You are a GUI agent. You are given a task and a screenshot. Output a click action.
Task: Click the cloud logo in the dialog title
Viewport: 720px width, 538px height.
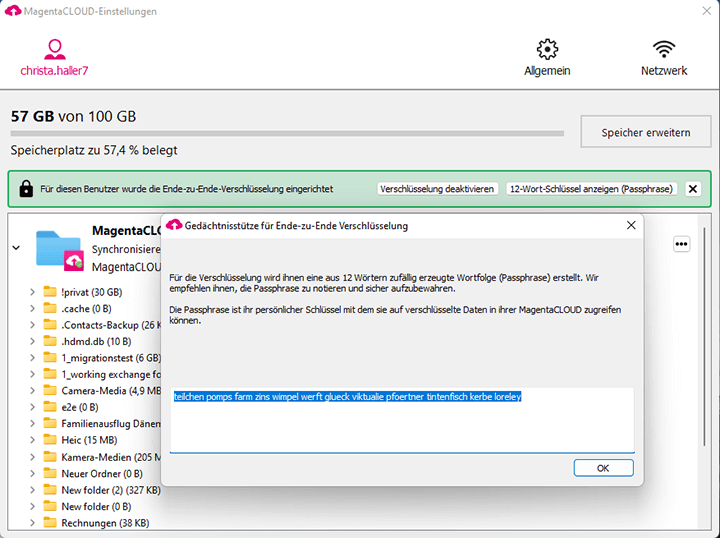tap(174, 225)
